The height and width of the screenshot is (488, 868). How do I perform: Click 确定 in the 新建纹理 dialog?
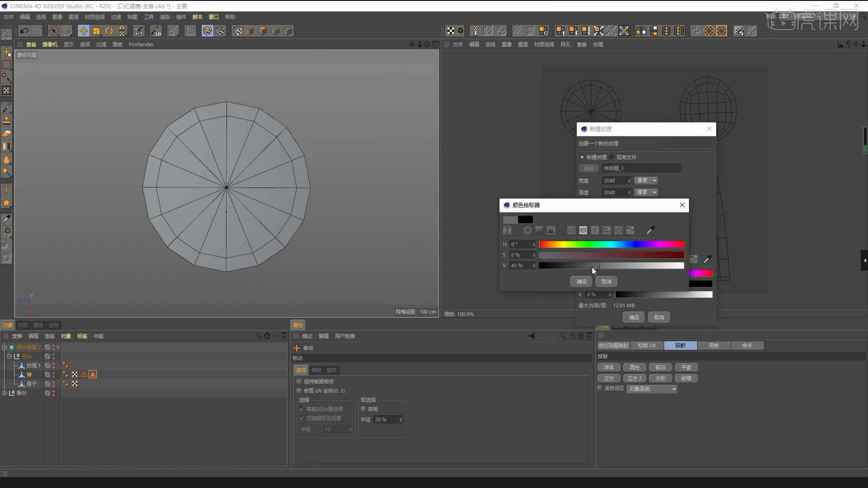click(x=634, y=317)
